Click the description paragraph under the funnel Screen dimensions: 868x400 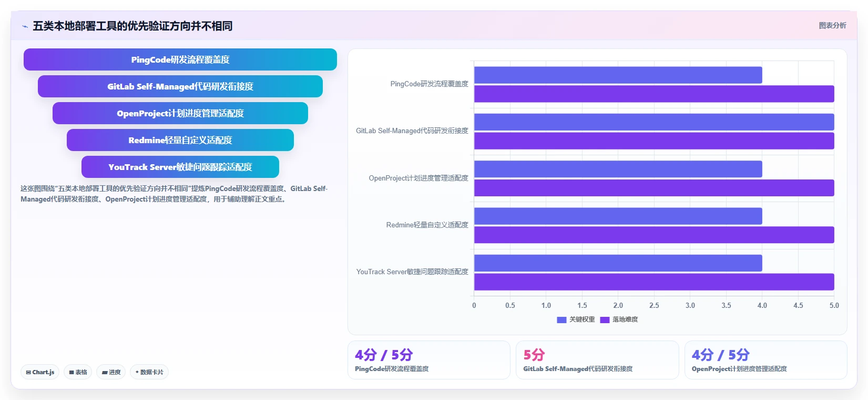click(174, 194)
